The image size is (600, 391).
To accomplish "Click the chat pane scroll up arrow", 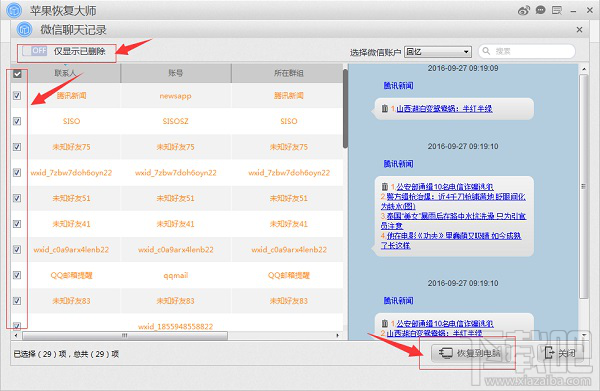I will 584,69.
